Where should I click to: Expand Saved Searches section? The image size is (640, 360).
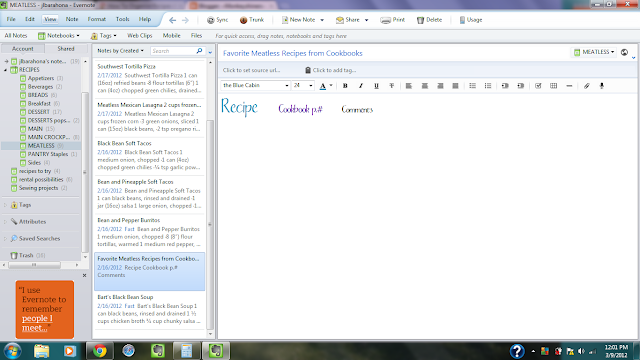tap(6, 238)
